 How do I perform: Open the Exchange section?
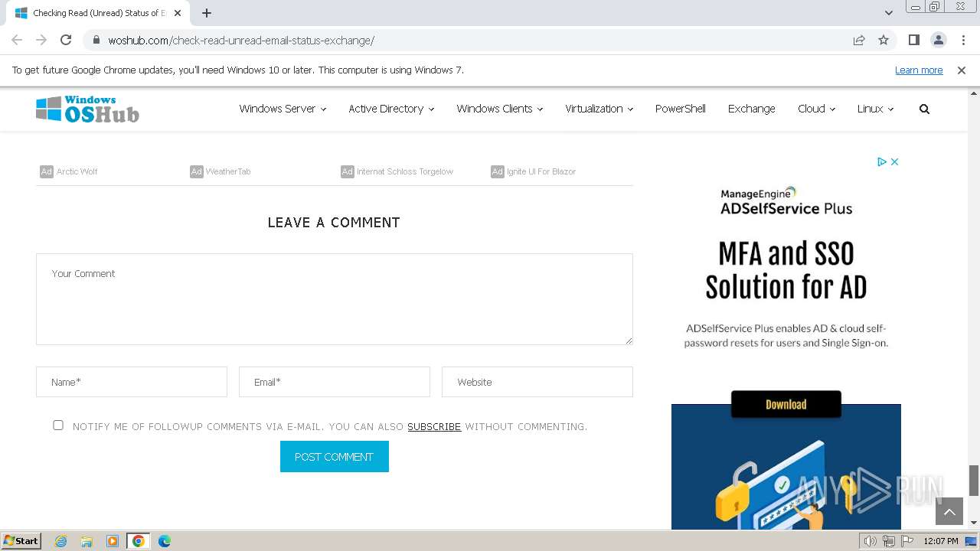pyautogui.click(x=751, y=109)
